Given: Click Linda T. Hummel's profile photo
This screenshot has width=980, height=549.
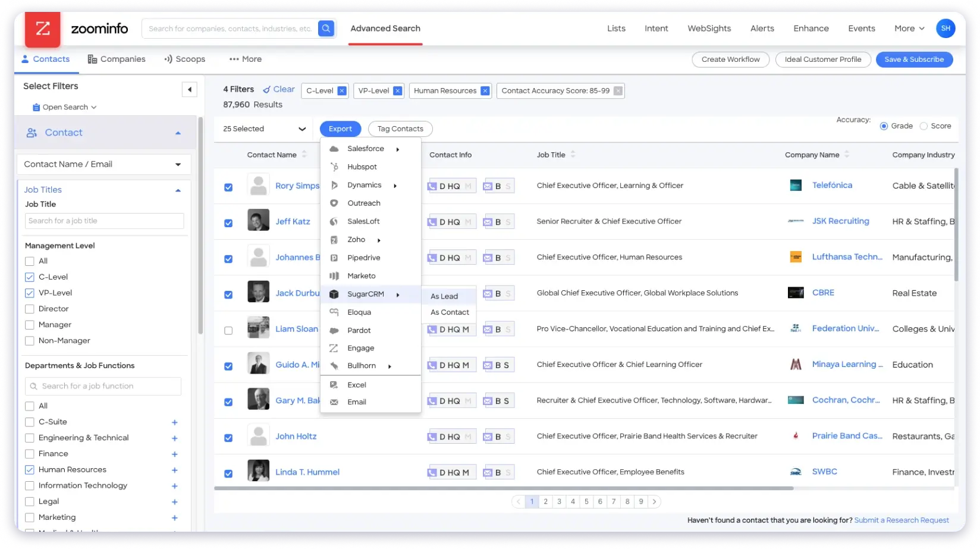Looking at the screenshot, I should 258,471.
